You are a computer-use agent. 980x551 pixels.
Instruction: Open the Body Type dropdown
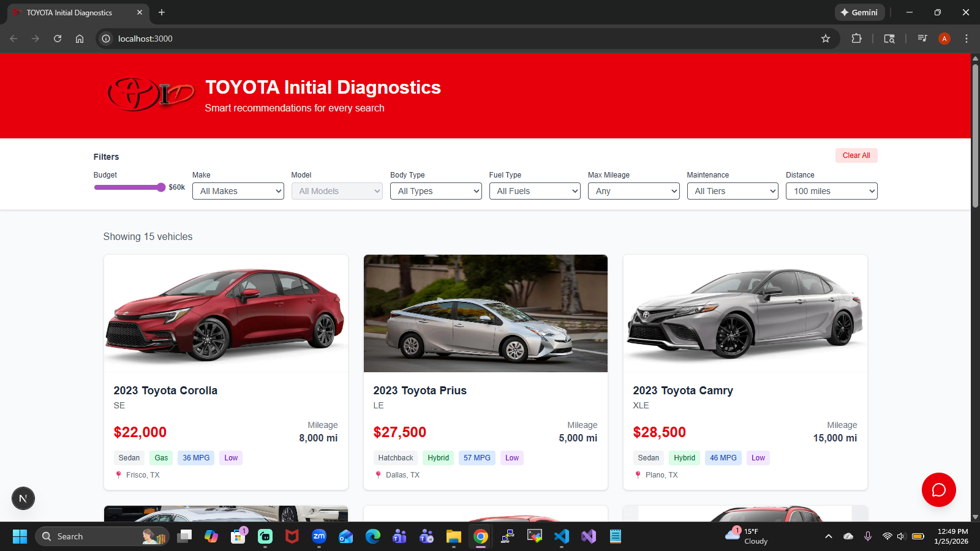pyautogui.click(x=436, y=191)
